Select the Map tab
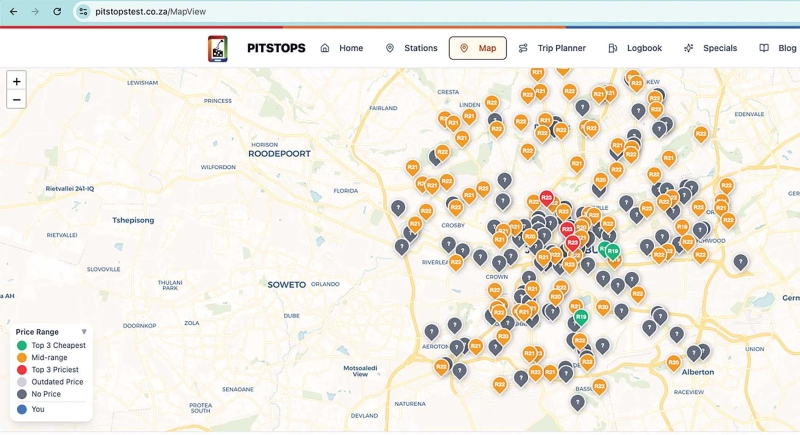This screenshot has width=800, height=435. pos(477,48)
